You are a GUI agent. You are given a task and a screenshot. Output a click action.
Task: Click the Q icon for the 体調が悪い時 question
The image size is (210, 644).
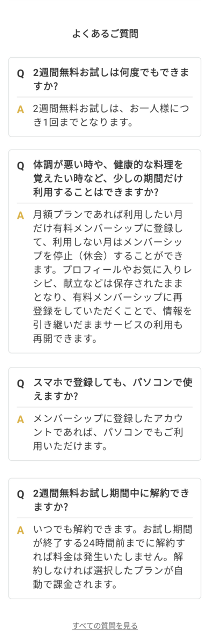pyautogui.click(x=21, y=166)
